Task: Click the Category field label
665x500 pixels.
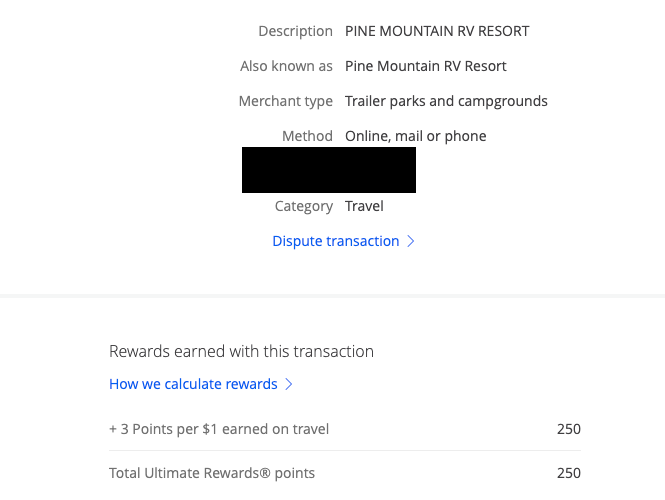Action: pos(303,206)
